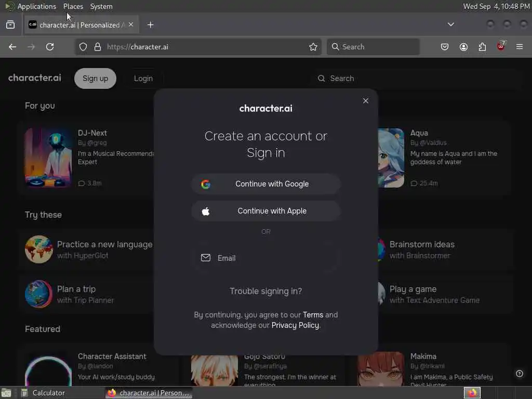Click the Apple logo icon in dialog
This screenshot has width=532, height=399.
point(206,211)
